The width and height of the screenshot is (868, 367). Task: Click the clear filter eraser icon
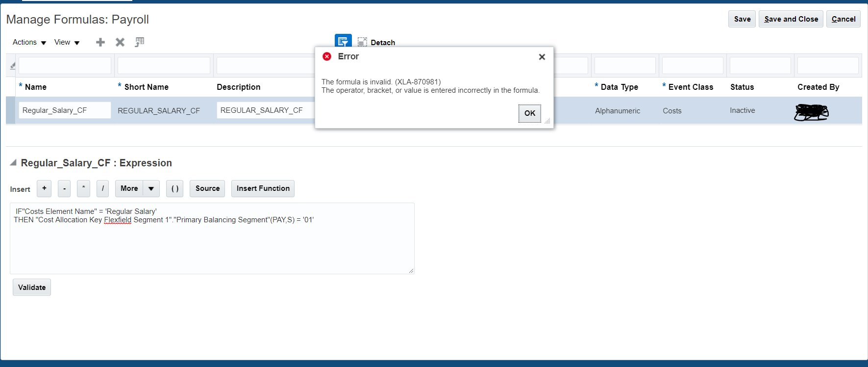[12, 66]
